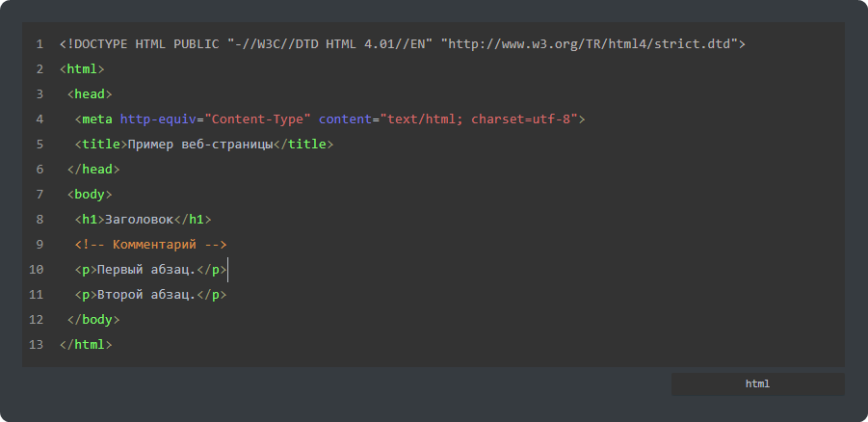The height and width of the screenshot is (422, 868).
Task: Click the Комментарий comment line
Action: (150, 244)
